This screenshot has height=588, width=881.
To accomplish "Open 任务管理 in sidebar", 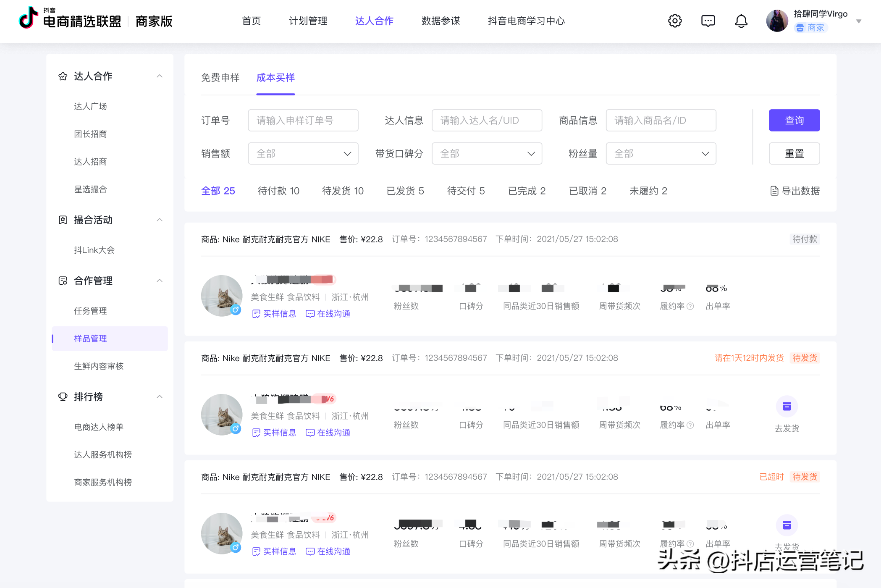I will click(x=90, y=311).
